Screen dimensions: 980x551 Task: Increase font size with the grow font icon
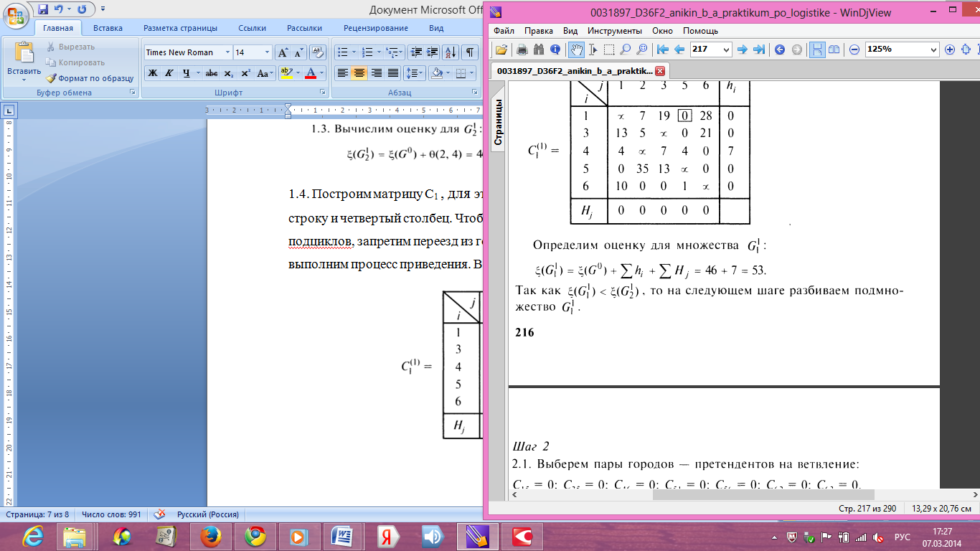(x=283, y=52)
